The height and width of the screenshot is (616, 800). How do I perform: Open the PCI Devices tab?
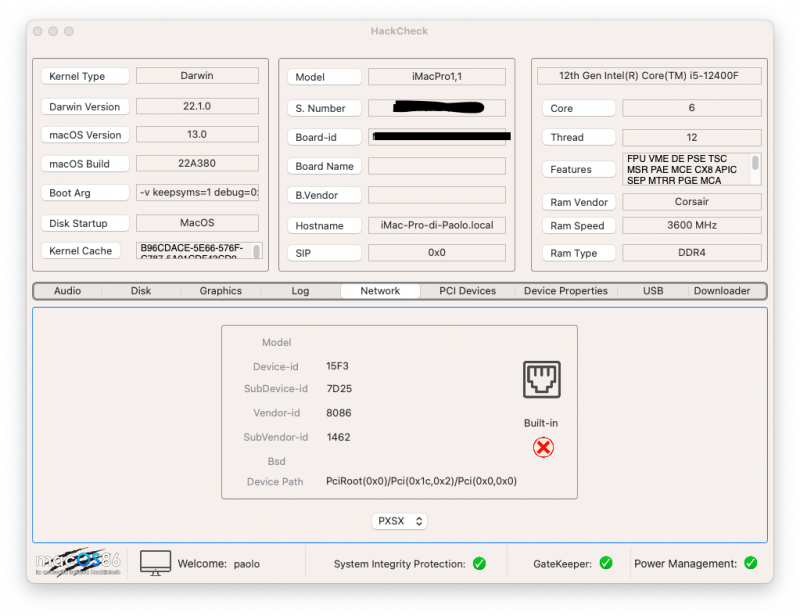click(467, 291)
